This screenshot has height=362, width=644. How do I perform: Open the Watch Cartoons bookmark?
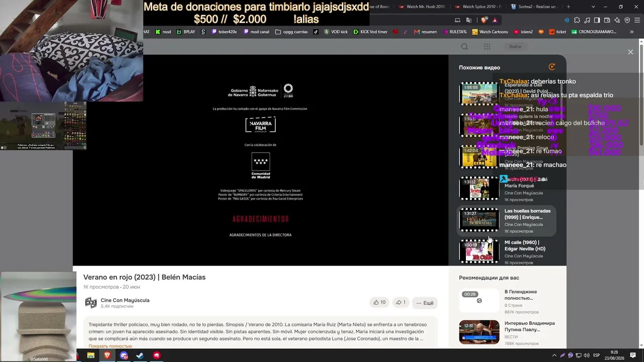490,32
